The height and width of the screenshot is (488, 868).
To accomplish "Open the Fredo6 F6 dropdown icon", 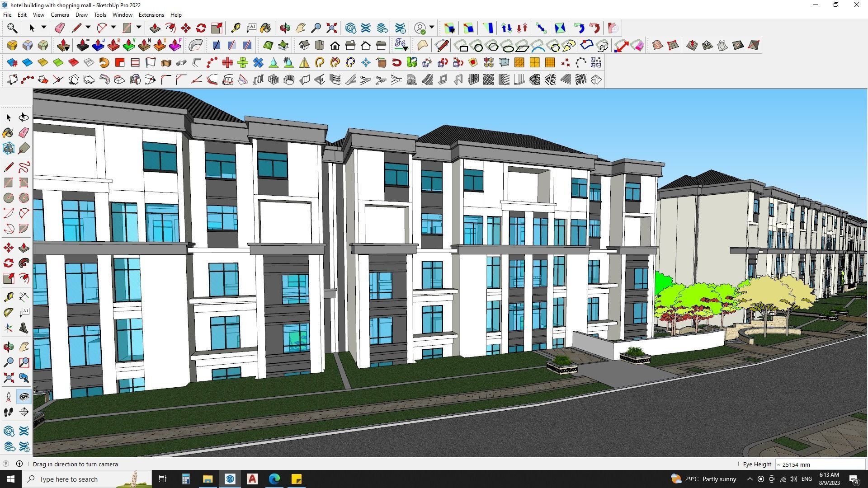I will click(x=401, y=45).
